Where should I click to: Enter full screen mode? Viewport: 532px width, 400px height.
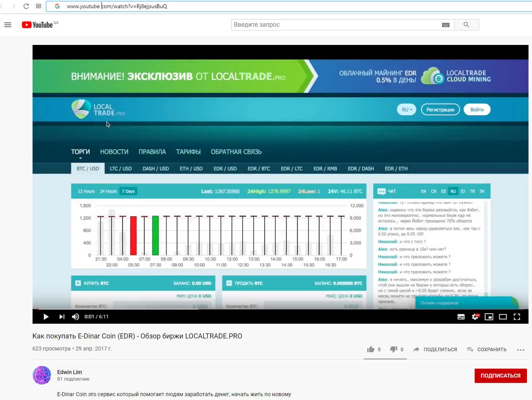pos(517,317)
